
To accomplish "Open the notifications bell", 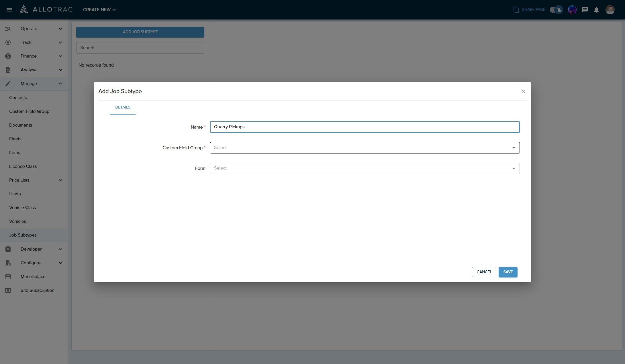I will [596, 10].
